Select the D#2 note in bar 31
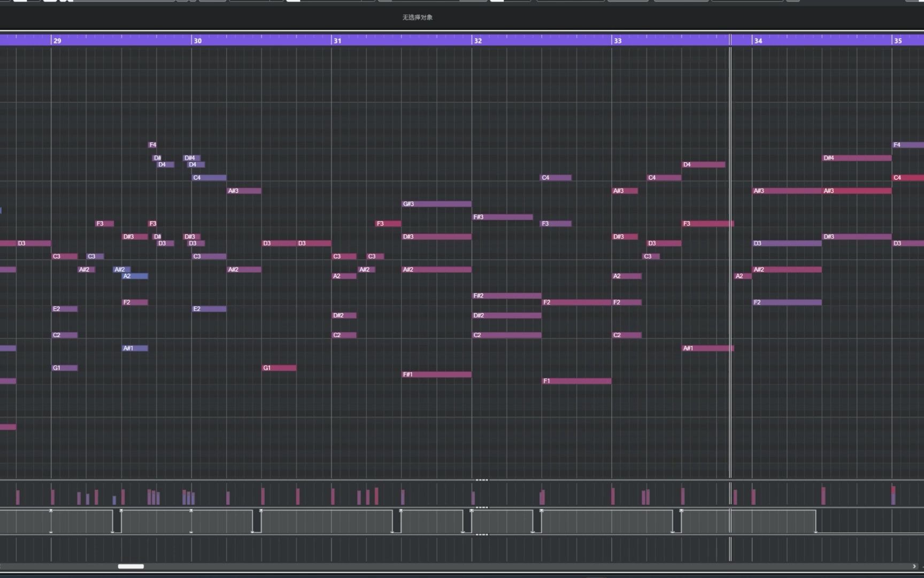The image size is (924, 578). 344,315
